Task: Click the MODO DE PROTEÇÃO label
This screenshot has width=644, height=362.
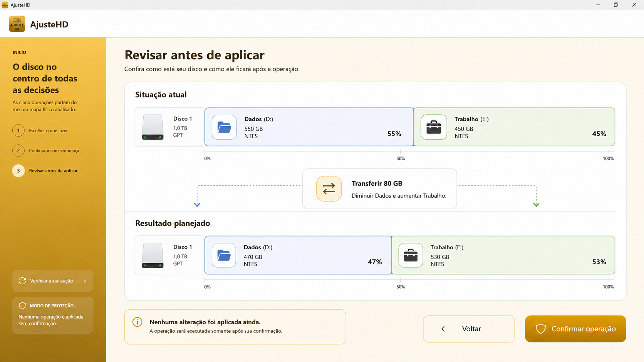Action: pos(52,306)
